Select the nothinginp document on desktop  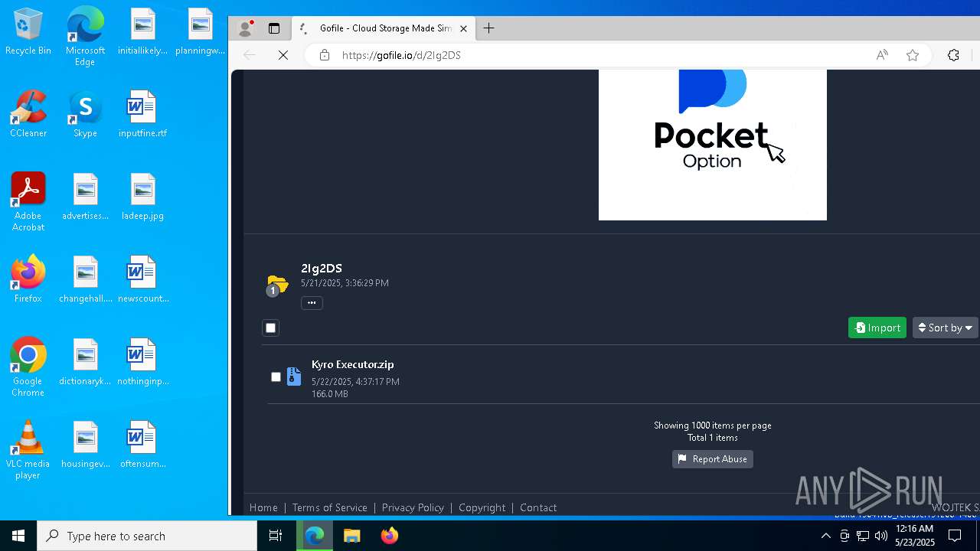142,363
